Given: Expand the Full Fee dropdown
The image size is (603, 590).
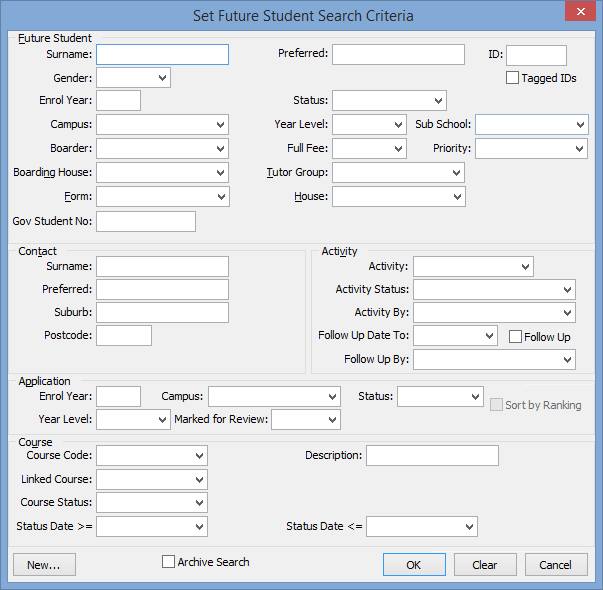Looking at the screenshot, I should click(x=369, y=148).
